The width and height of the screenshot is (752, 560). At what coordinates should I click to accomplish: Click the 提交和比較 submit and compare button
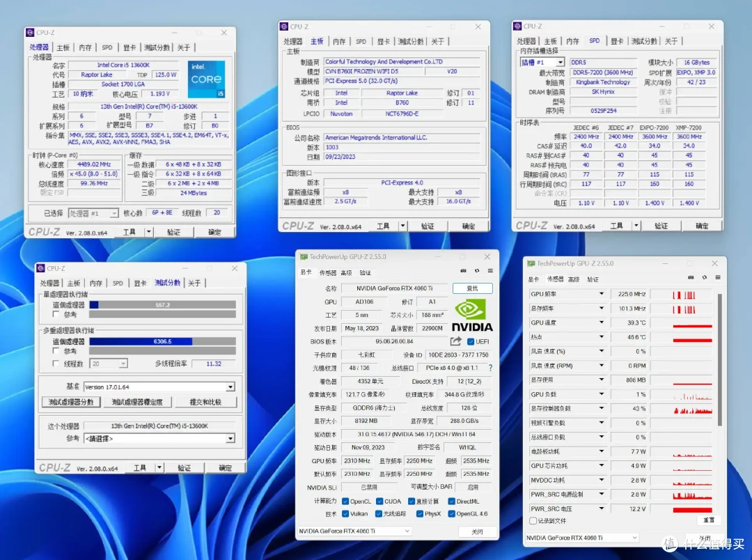point(205,402)
